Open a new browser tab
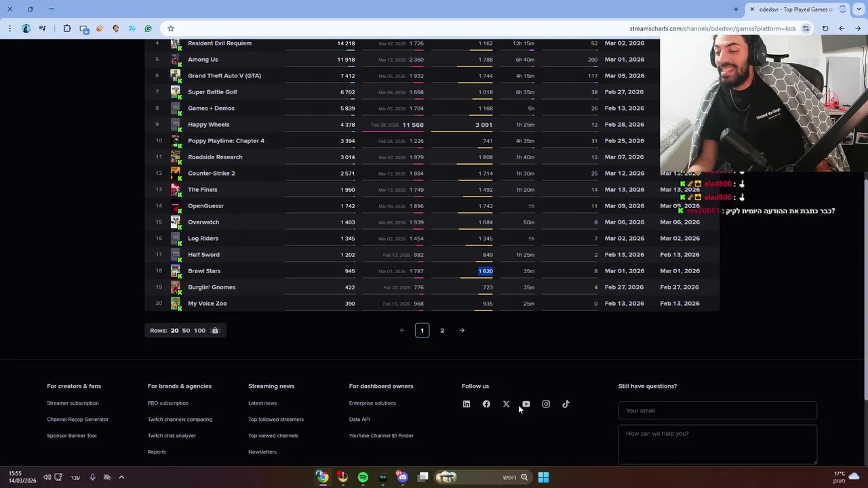 click(x=736, y=9)
